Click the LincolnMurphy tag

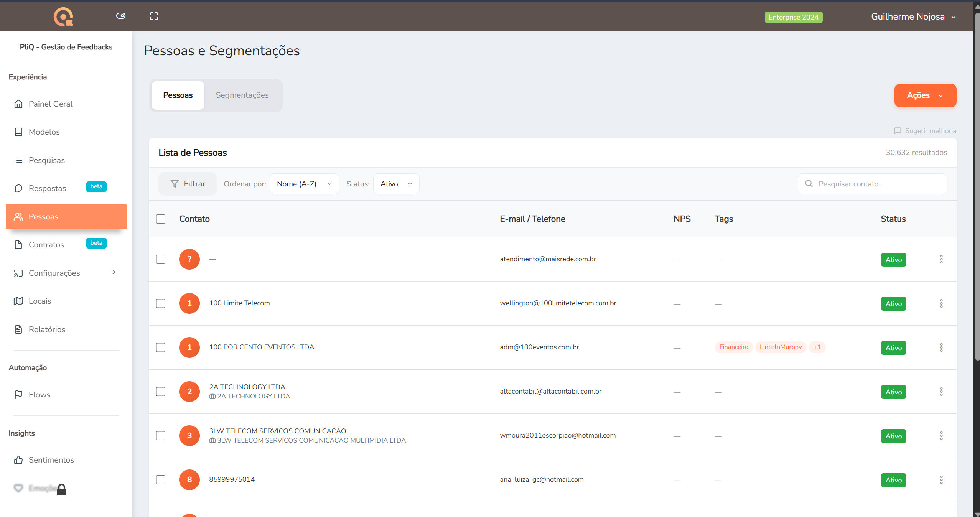781,347
